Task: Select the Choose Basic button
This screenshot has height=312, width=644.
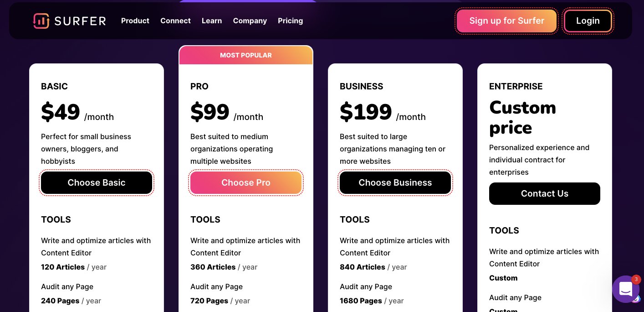Action: (x=97, y=183)
